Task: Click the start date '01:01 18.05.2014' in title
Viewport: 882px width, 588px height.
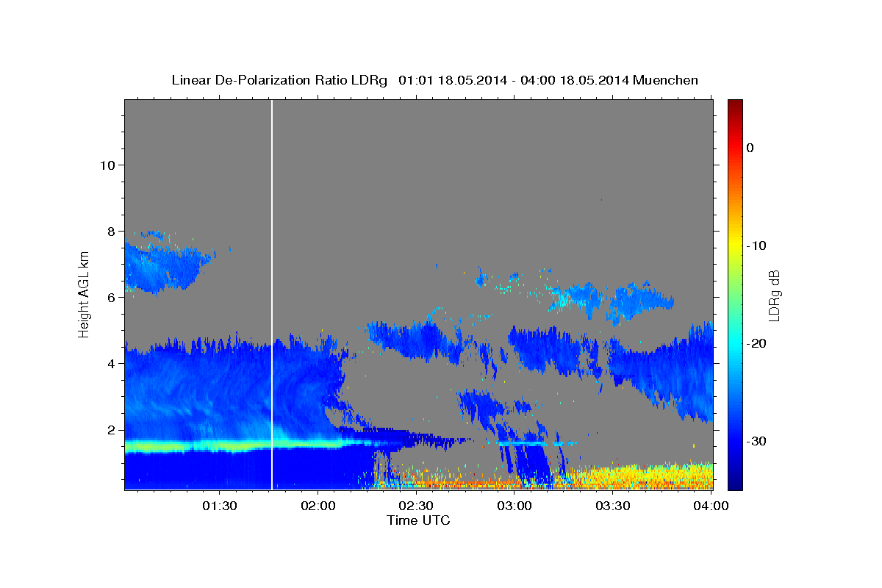Action: click(453, 80)
